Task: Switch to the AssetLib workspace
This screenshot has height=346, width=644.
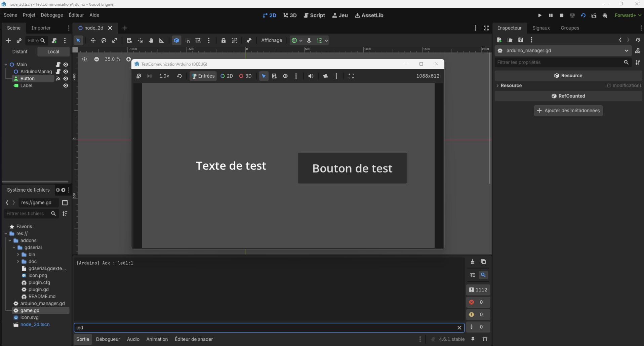Action: (x=369, y=15)
